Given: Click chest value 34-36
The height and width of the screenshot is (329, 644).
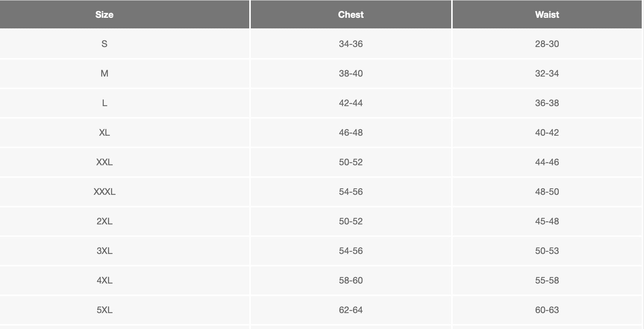Looking at the screenshot, I should [x=351, y=44].
